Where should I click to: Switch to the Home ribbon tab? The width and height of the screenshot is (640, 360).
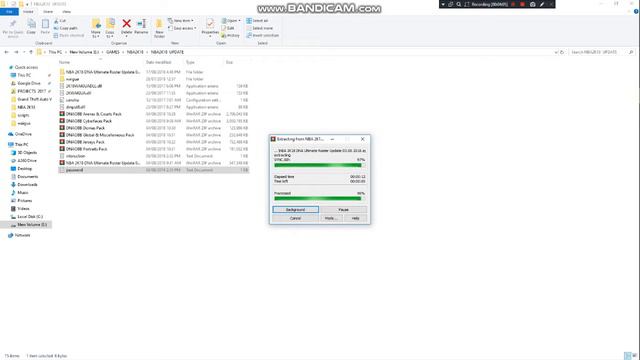point(28,11)
